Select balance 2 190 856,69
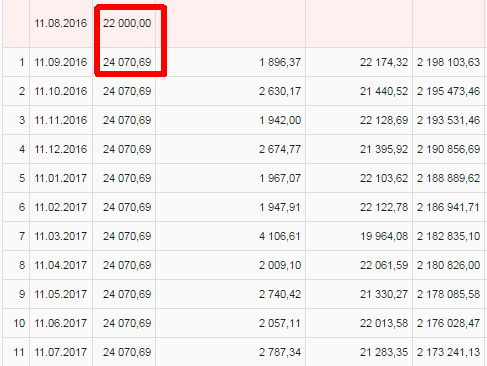Viewport: 487px width, 366px height. tap(448, 149)
